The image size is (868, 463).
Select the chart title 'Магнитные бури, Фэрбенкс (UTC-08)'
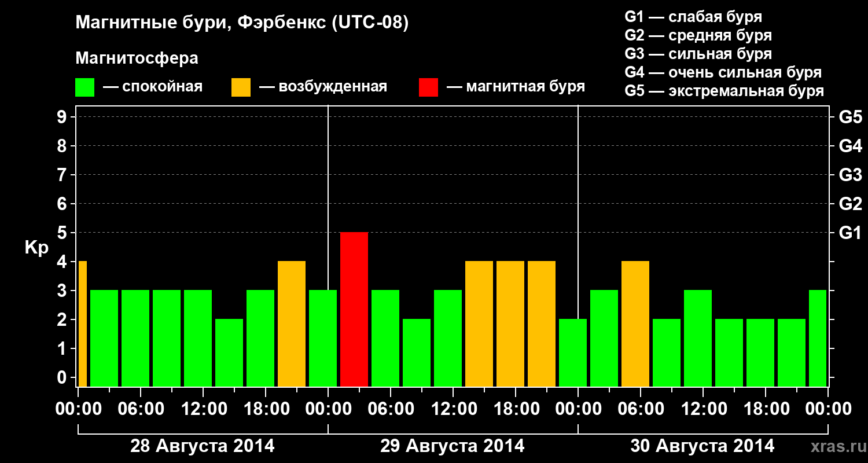(x=242, y=23)
